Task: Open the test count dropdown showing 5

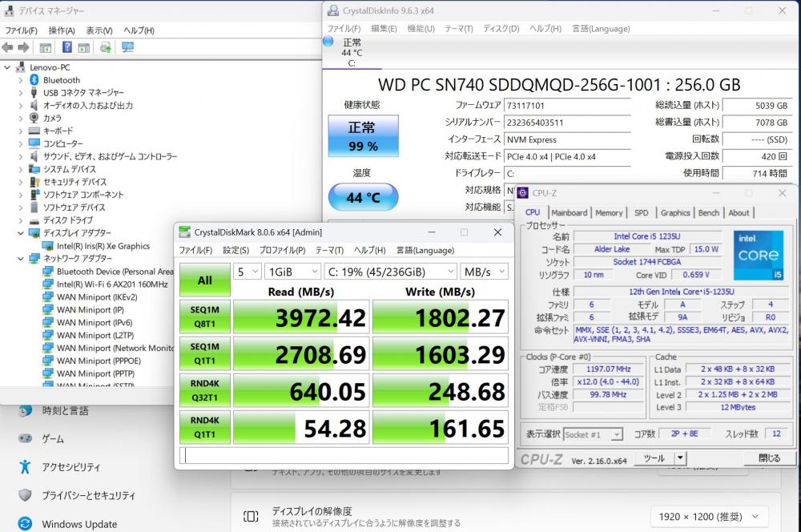Action: coord(248,272)
